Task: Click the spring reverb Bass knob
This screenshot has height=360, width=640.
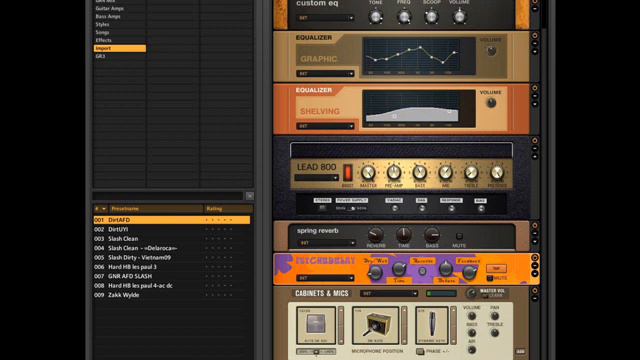Action: click(432, 235)
